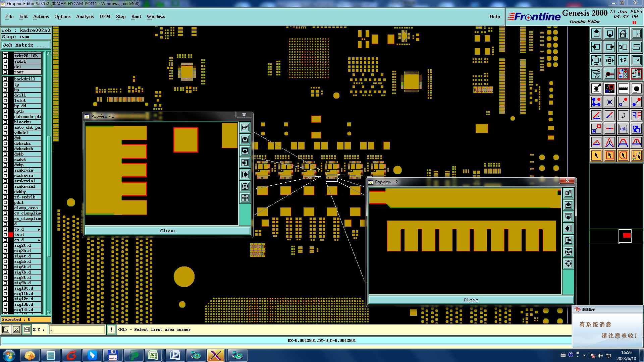Click the 1:2 zoom ratio icon
The height and width of the screenshot is (362, 644).
pos(623,60)
